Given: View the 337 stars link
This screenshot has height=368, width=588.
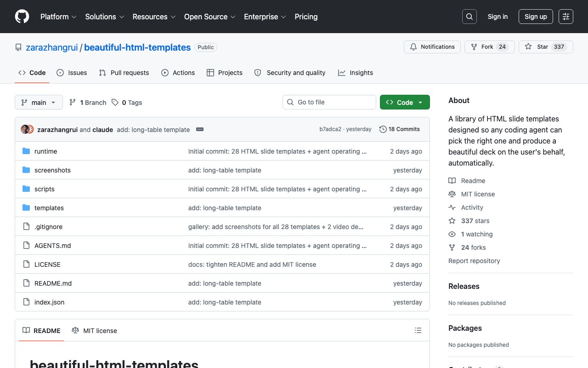Looking at the screenshot, I should click(469, 221).
